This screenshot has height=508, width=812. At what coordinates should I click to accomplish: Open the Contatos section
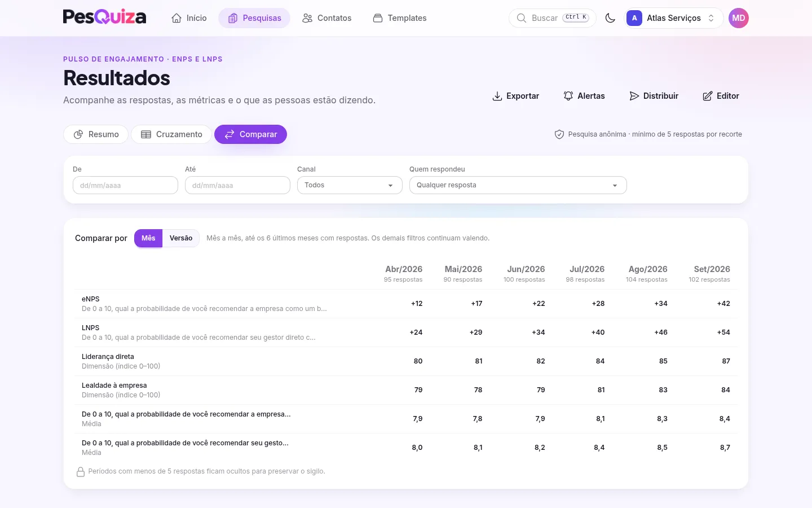[x=326, y=18]
